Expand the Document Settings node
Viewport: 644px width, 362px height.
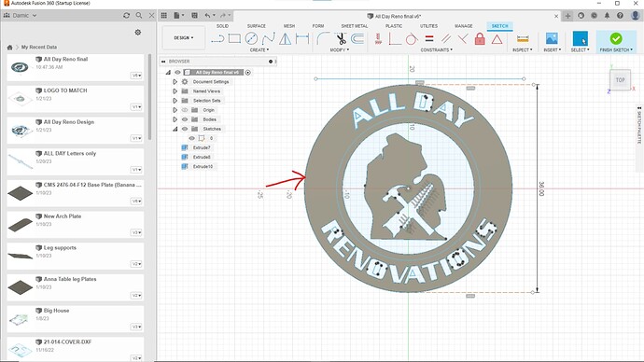[175, 82]
